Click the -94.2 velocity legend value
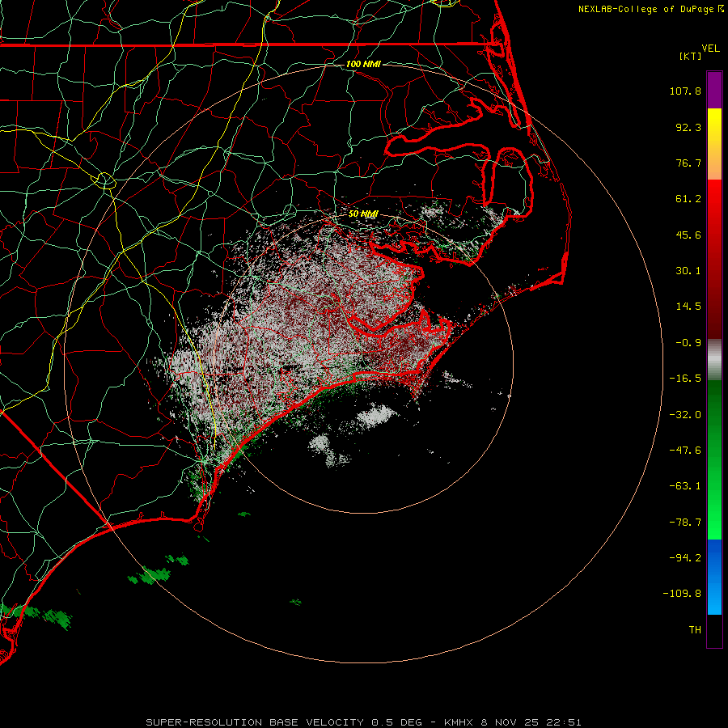This screenshot has width=728, height=728. 685,557
